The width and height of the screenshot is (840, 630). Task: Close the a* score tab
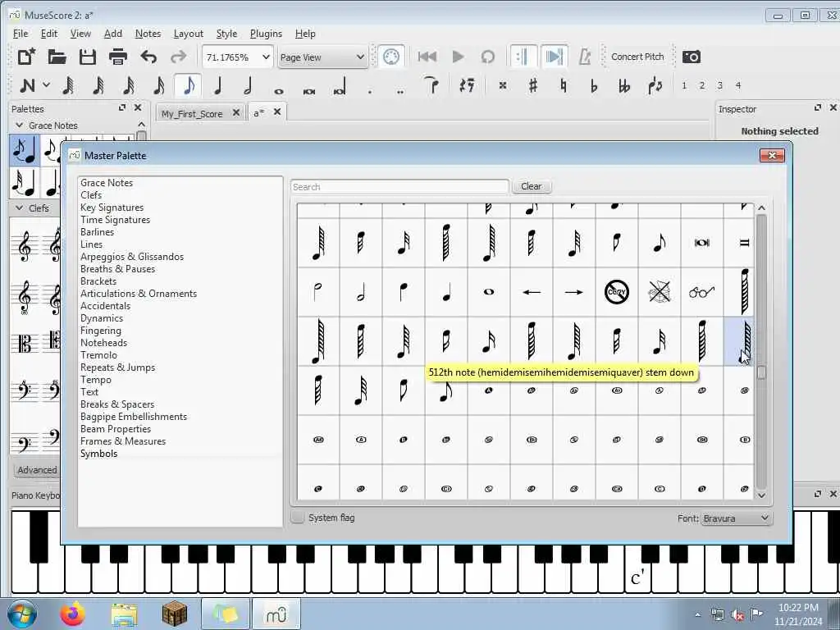277,112
